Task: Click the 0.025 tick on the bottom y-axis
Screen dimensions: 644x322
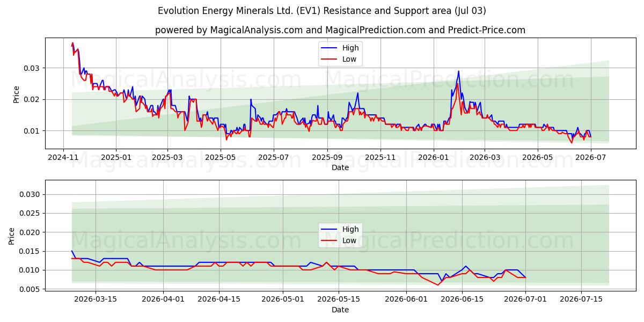Action: (30, 213)
